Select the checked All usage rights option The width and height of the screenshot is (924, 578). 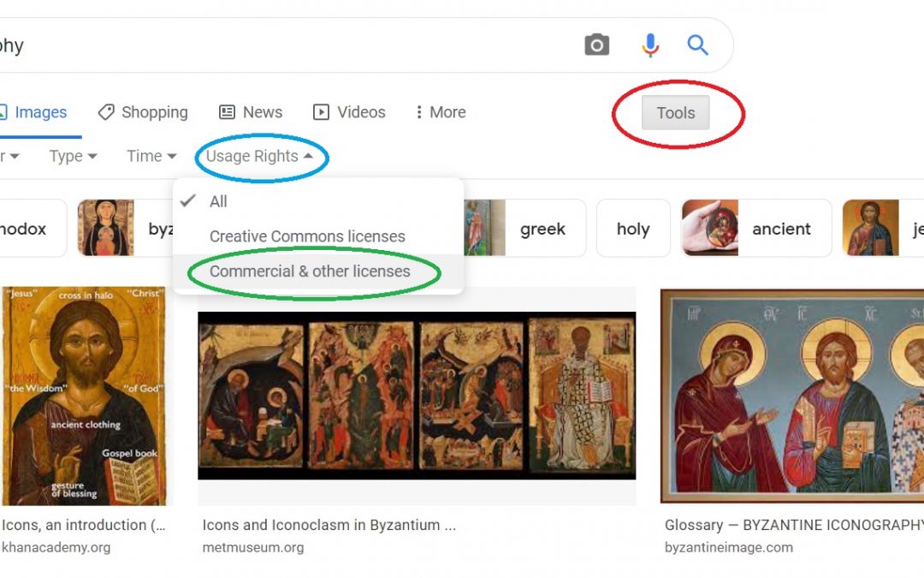point(218,202)
